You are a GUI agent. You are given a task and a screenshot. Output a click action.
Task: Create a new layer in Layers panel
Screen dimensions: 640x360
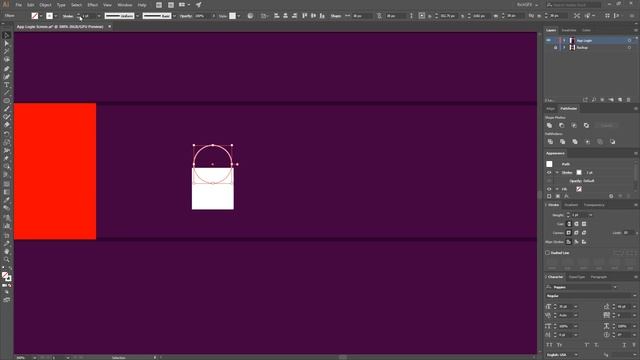click(620, 100)
